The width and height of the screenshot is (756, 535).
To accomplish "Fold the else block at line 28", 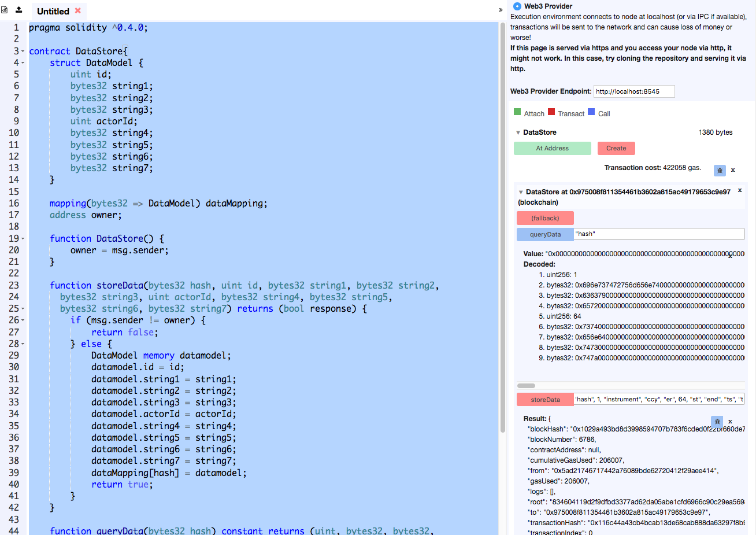I will [x=23, y=344].
